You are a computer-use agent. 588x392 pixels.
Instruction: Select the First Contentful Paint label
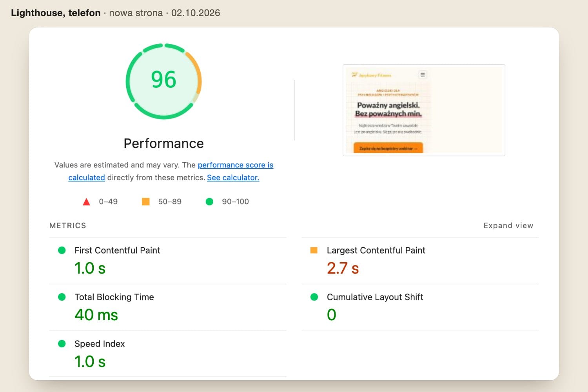[x=117, y=250]
